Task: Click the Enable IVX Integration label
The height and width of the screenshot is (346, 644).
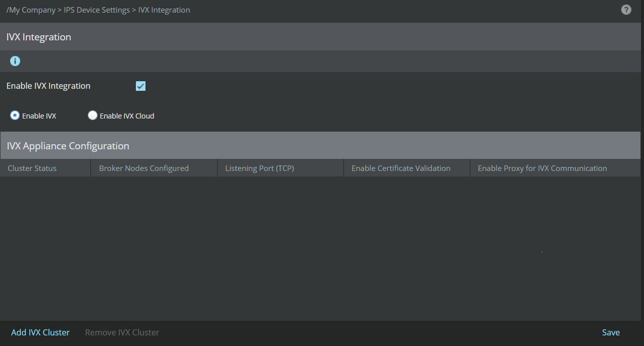Action: (x=48, y=86)
